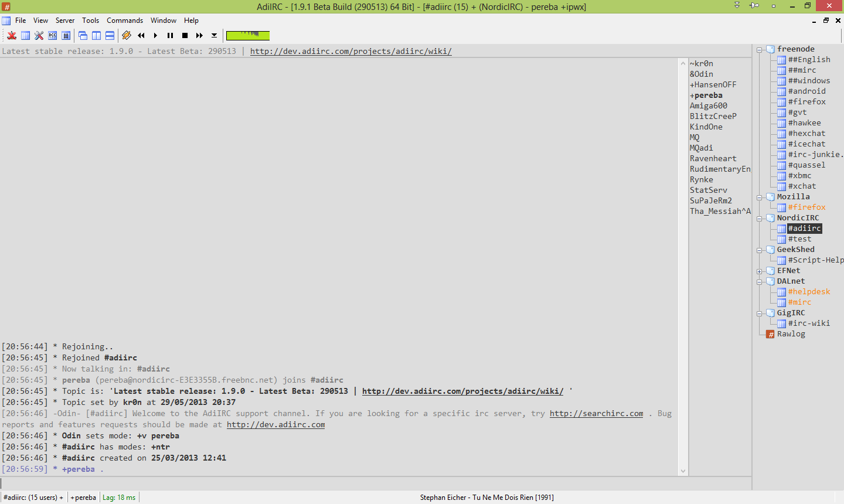The height and width of the screenshot is (504, 844).
Task: Click the #adiirc: (15 users) status entry
Action: 33,498
